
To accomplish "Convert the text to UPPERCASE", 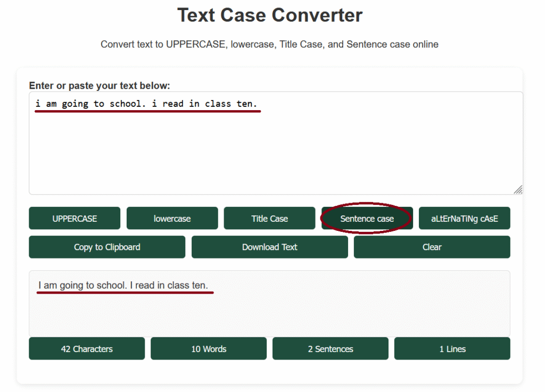I will pyautogui.click(x=75, y=218).
